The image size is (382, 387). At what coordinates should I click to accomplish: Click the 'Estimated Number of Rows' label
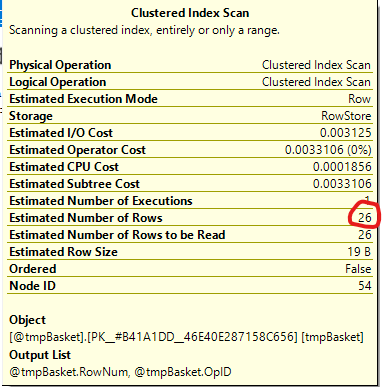(86, 218)
